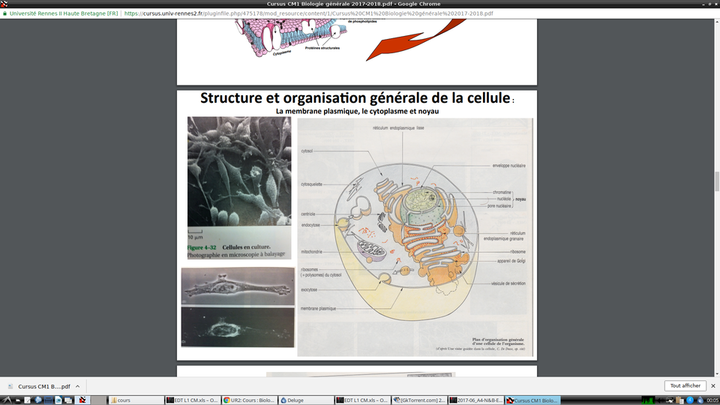Click the blue round tray icon

690,400
